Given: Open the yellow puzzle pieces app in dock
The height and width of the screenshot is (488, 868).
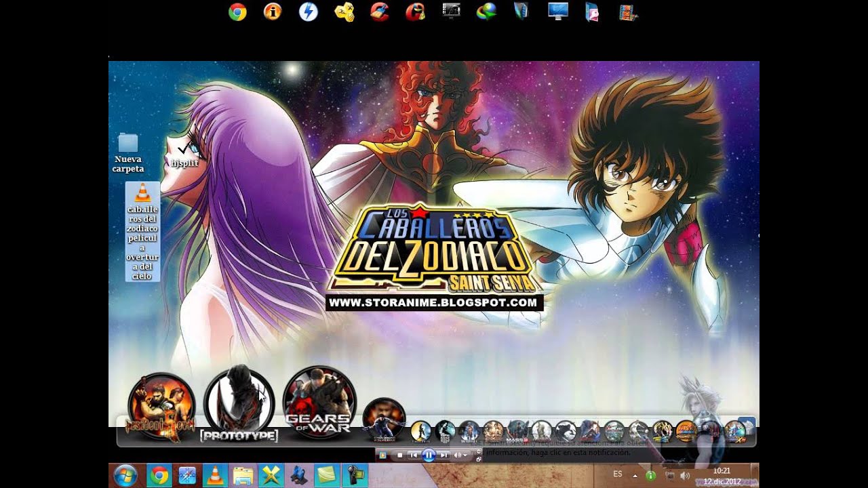Looking at the screenshot, I should point(344,12).
